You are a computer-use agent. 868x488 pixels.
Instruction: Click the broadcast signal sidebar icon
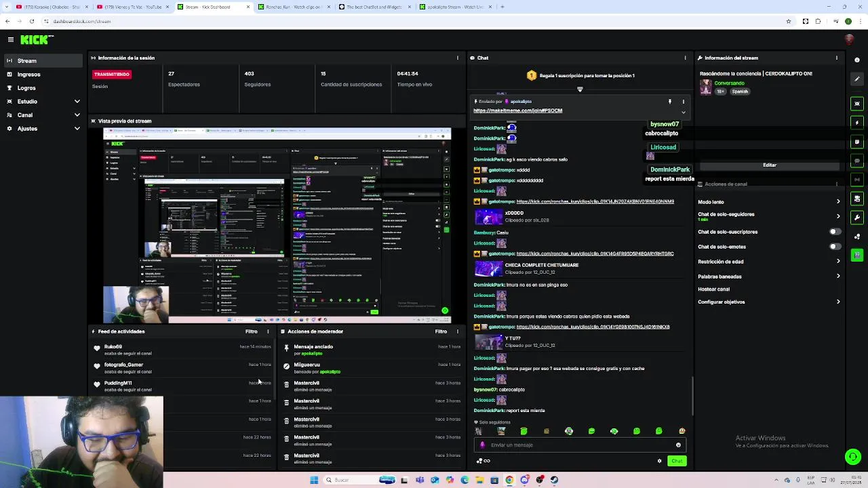tap(857, 180)
